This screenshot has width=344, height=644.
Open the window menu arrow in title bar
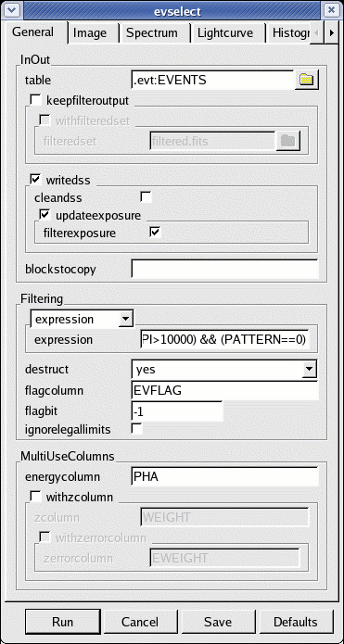pyautogui.click(x=12, y=10)
